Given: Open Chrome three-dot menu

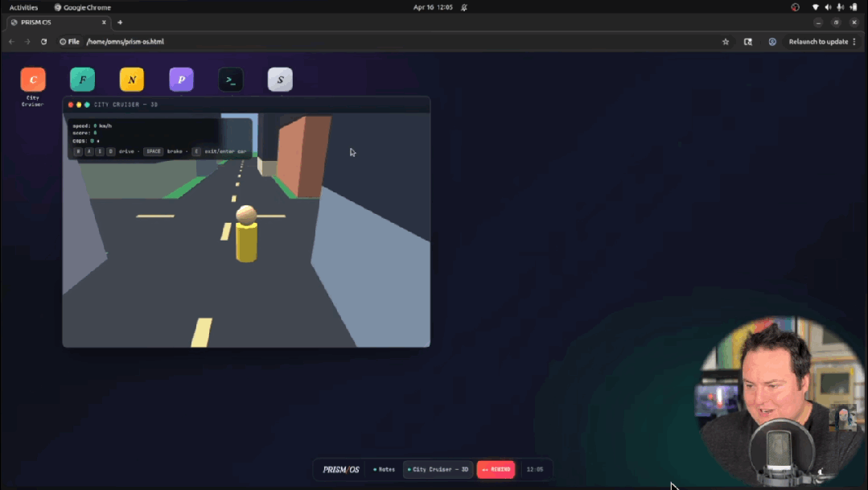Looking at the screenshot, I should pos(854,42).
